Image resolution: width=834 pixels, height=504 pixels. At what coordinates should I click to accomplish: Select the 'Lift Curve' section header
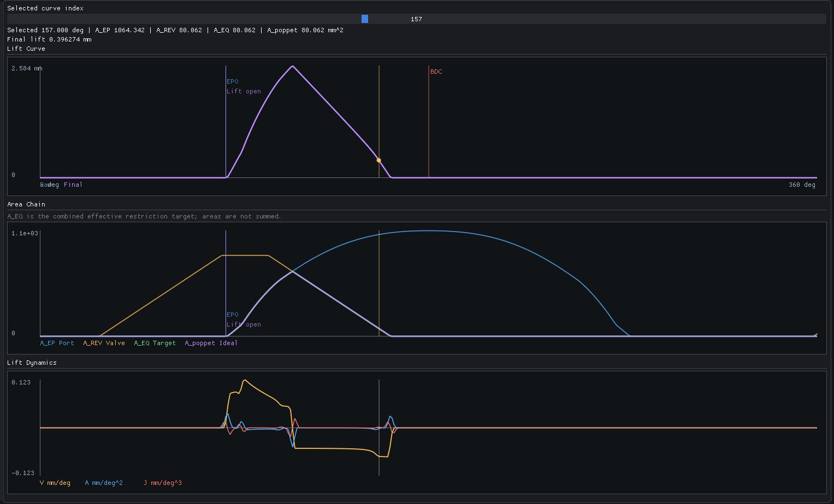[x=26, y=49]
